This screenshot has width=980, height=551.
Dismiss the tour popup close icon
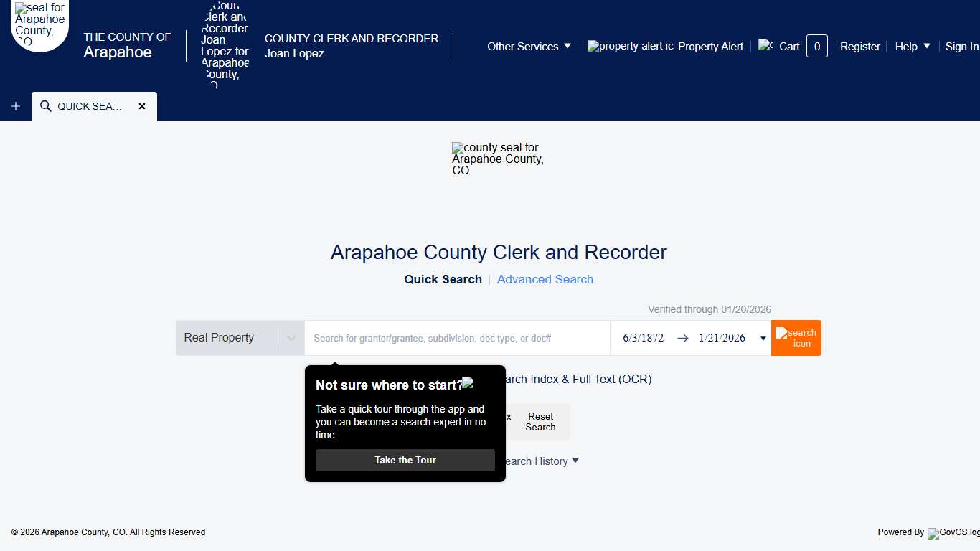pyautogui.click(x=468, y=383)
